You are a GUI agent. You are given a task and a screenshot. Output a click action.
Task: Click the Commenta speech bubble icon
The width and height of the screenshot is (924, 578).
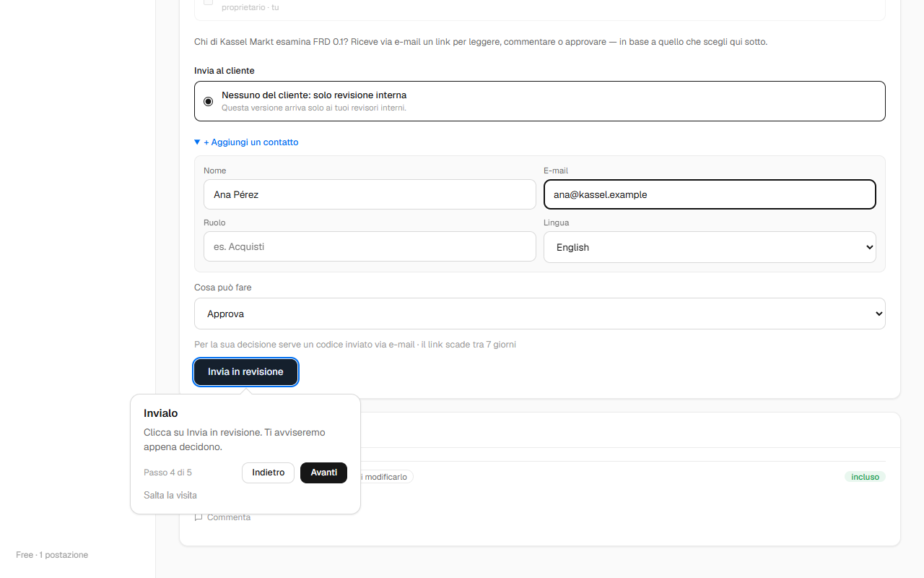pos(199,517)
